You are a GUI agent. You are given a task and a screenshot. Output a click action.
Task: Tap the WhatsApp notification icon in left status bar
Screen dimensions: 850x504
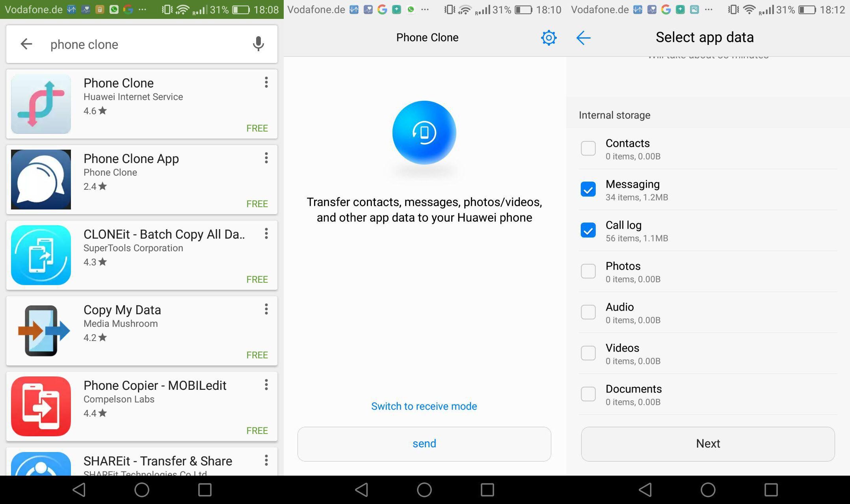tap(114, 9)
